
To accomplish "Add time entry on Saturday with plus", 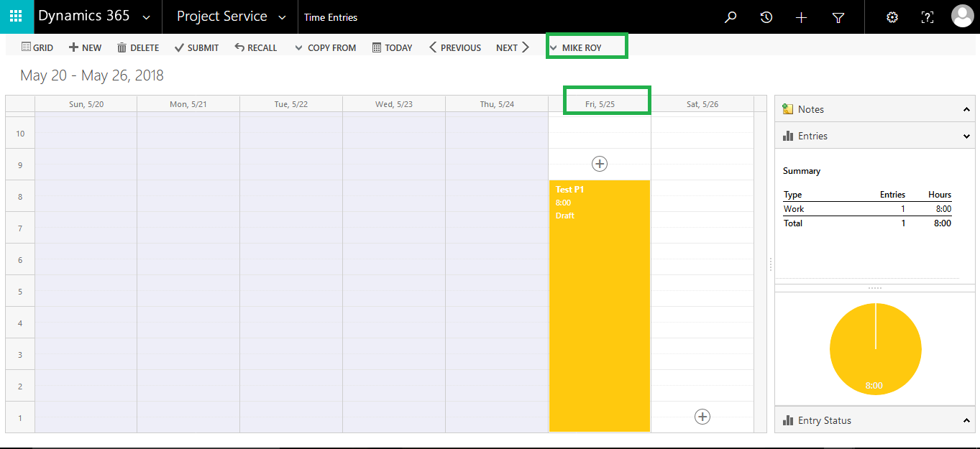I will point(702,416).
